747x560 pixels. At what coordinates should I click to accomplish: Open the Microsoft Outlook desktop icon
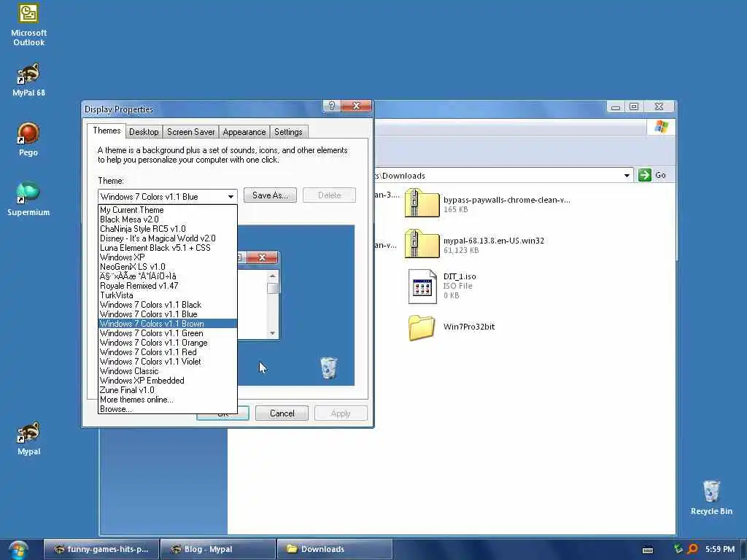(28, 25)
